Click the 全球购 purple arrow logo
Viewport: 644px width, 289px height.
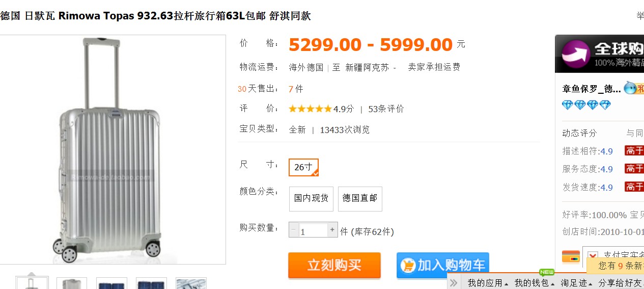click(x=576, y=54)
